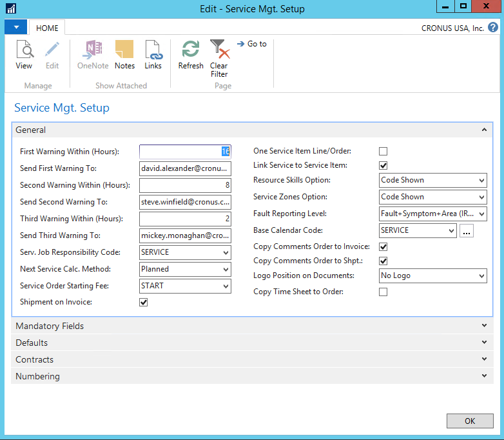
Task: Open the blue application menu dropdown
Action: tap(15, 27)
